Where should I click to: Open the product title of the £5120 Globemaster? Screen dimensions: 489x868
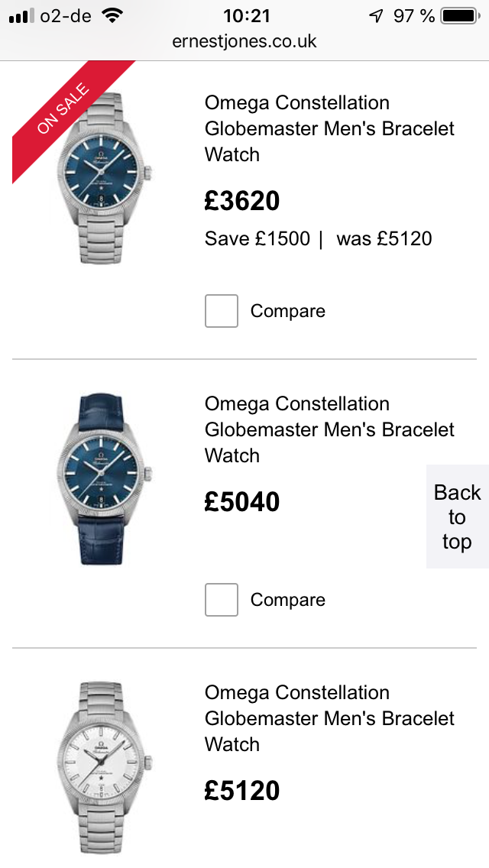(x=329, y=718)
